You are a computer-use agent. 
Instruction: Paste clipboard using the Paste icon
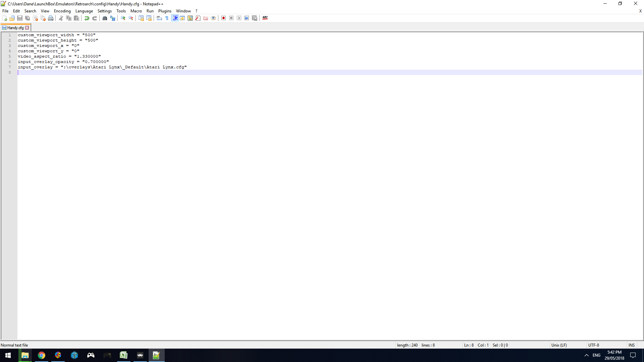tap(76, 18)
